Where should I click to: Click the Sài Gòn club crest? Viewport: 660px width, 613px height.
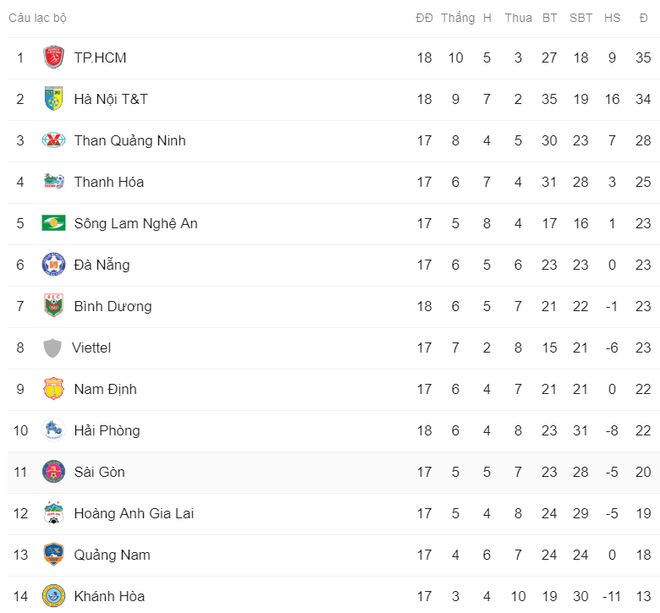[x=53, y=472]
